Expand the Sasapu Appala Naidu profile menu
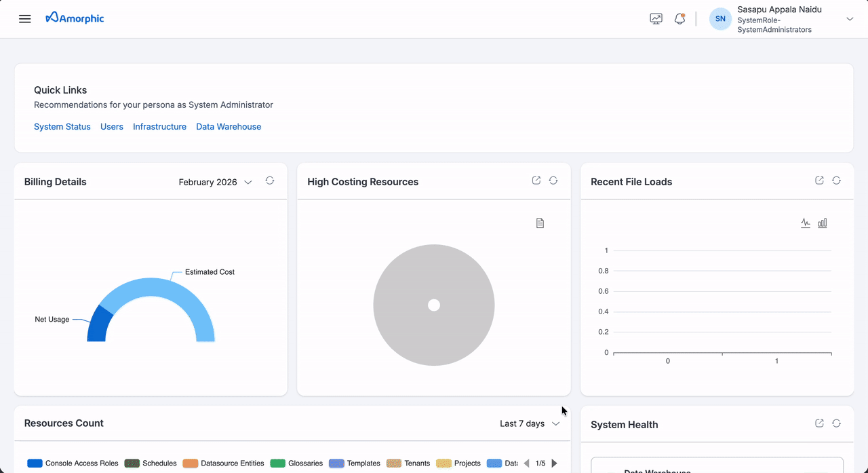868x473 pixels. [x=850, y=18]
